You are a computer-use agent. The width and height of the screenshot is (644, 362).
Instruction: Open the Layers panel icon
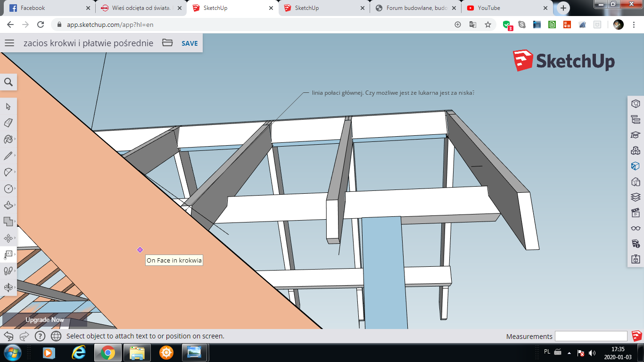tap(636, 197)
